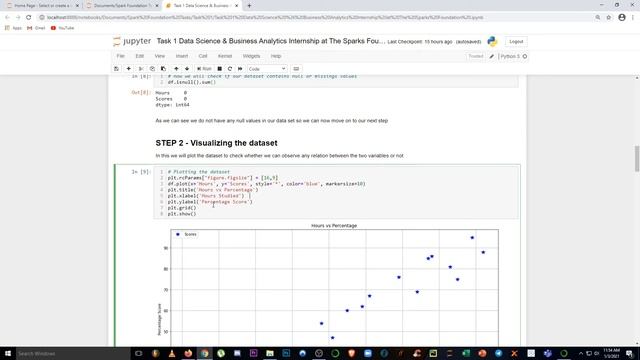Close the Task 1 Data Science tab

[x=237, y=6]
